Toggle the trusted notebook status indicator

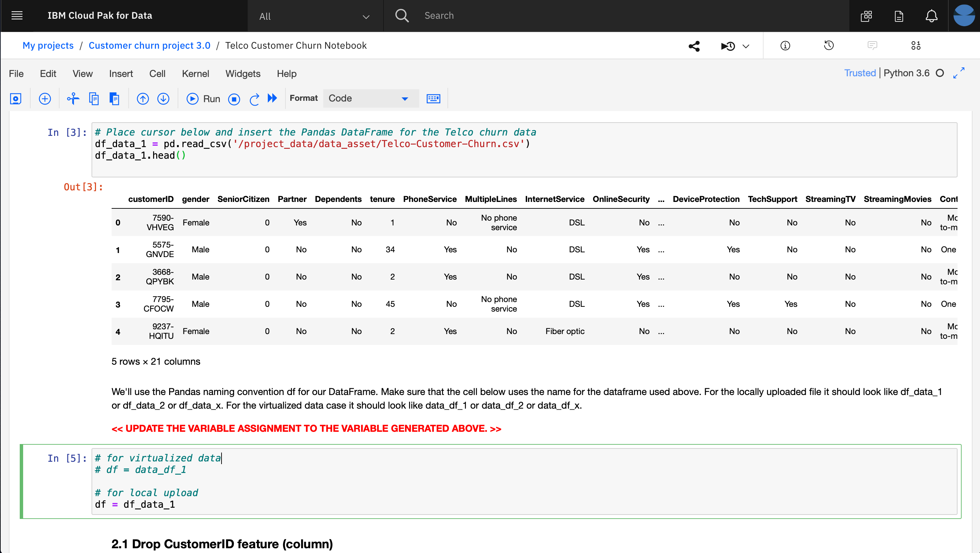tap(860, 74)
